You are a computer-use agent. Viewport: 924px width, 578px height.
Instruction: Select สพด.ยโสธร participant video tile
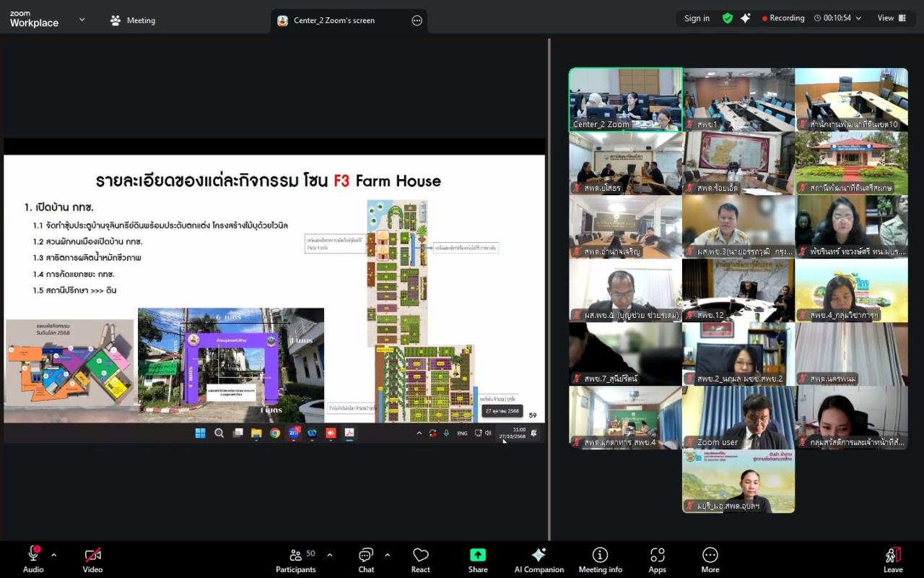click(625, 163)
